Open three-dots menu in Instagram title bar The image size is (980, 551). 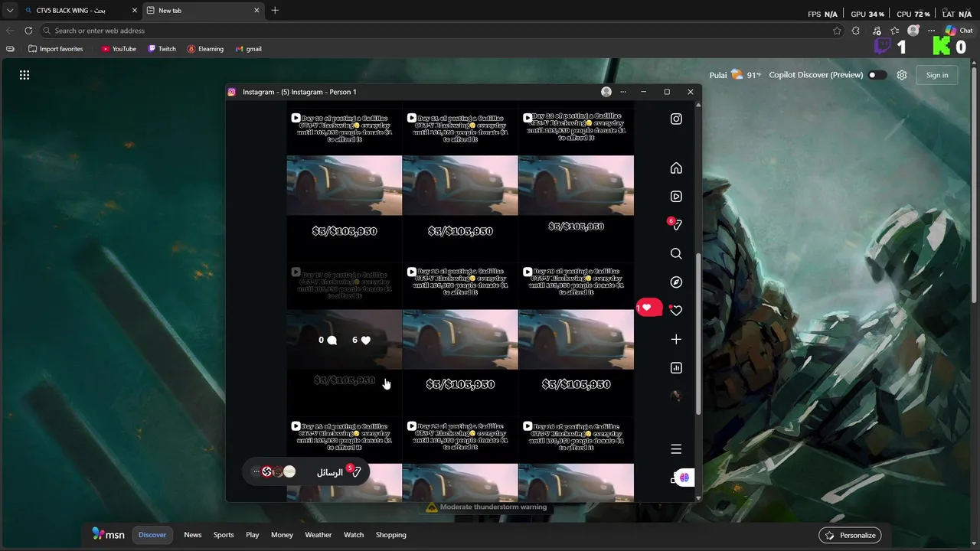point(623,92)
